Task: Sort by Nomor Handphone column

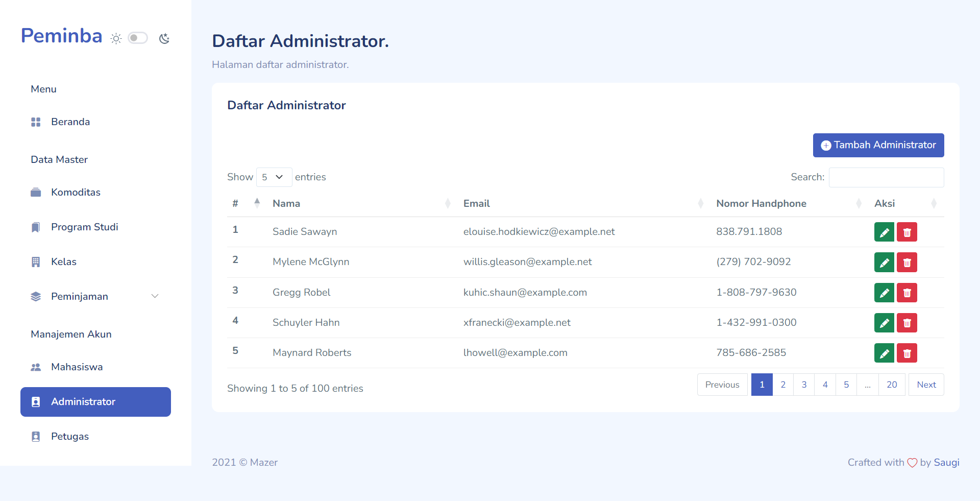Action: 790,203
